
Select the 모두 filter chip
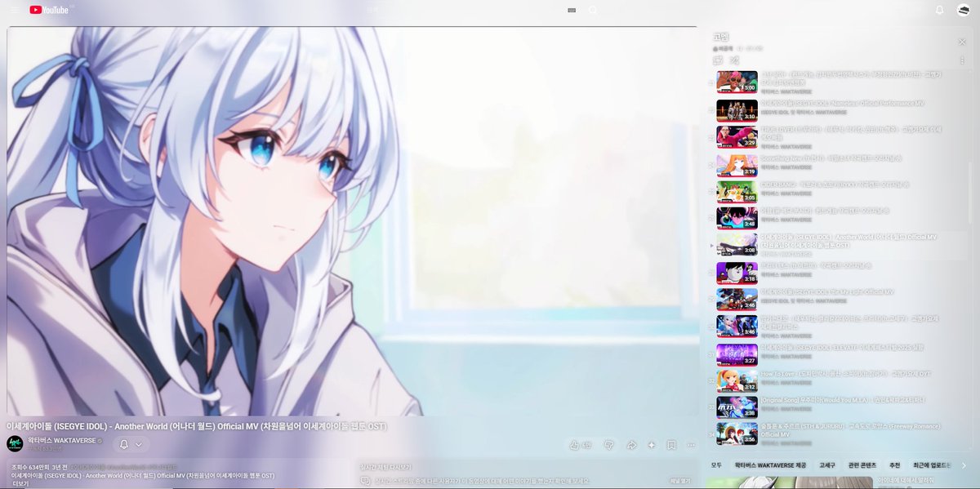pyautogui.click(x=716, y=465)
